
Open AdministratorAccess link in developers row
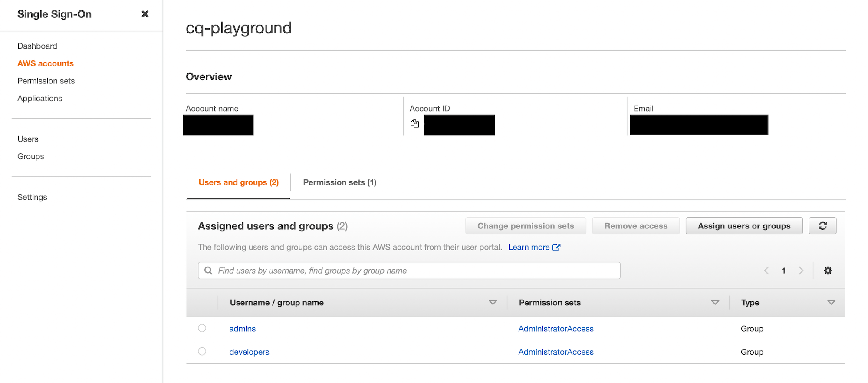pyautogui.click(x=556, y=352)
